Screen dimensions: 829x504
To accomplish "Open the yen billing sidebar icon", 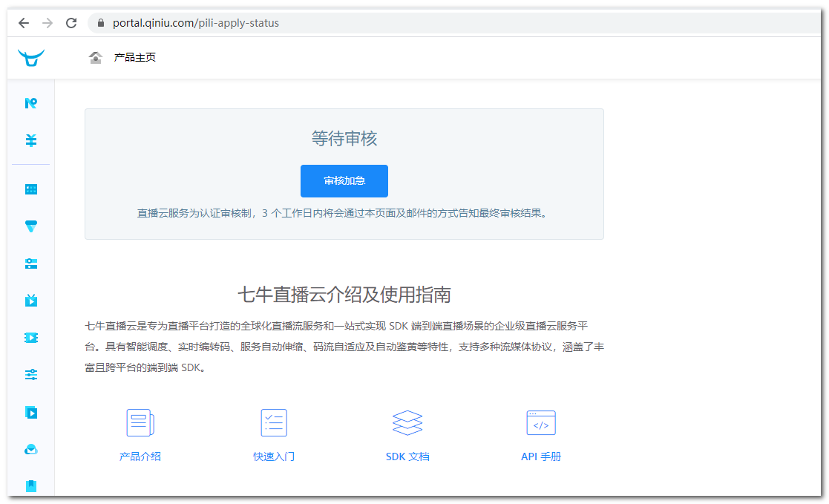I will 31,140.
